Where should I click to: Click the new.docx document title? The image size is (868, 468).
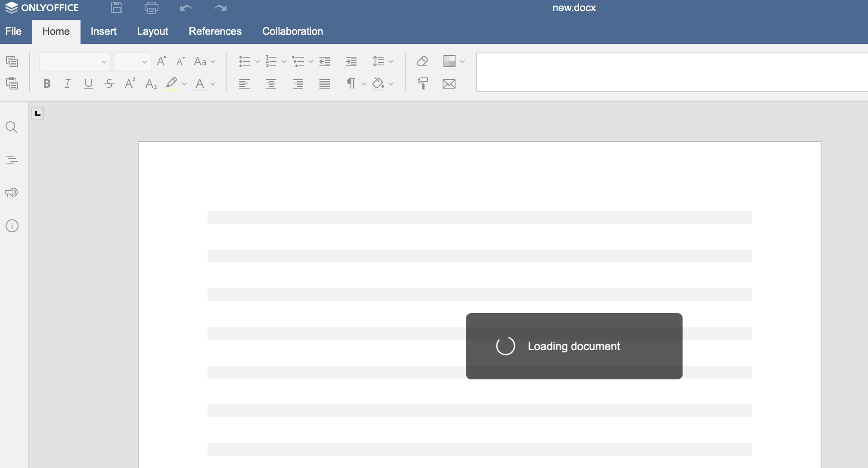tap(574, 8)
